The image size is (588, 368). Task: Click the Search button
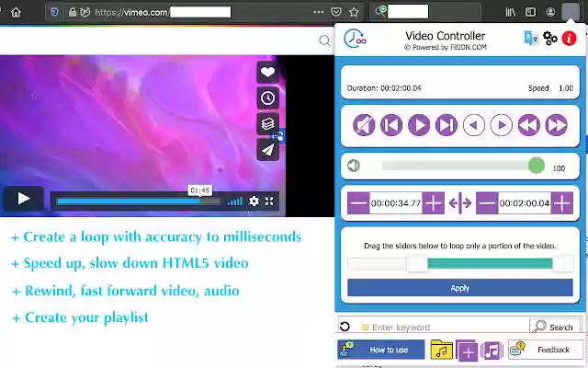click(x=555, y=327)
